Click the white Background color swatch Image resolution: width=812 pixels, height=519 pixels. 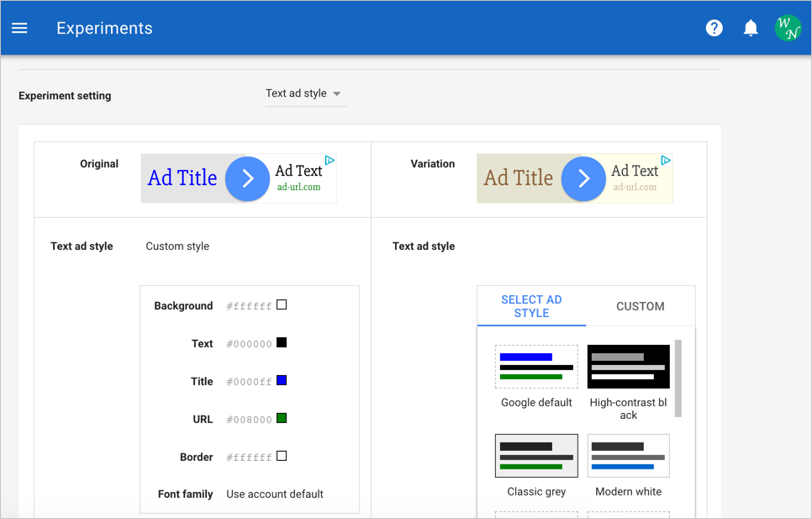(282, 305)
